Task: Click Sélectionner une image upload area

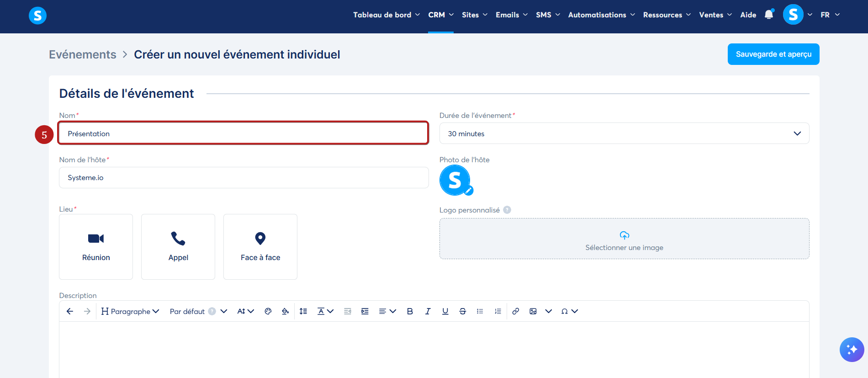Action: (624, 239)
